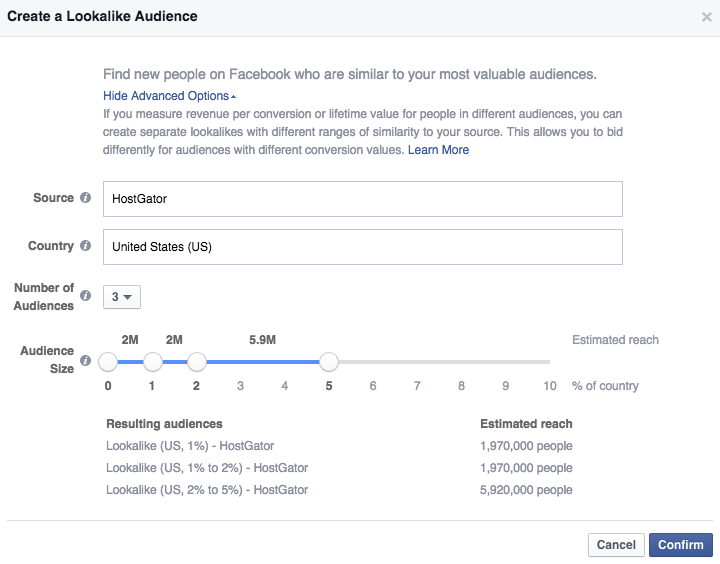Click the 3 mark on slider scale
The width and height of the screenshot is (720, 564).
tap(240, 386)
